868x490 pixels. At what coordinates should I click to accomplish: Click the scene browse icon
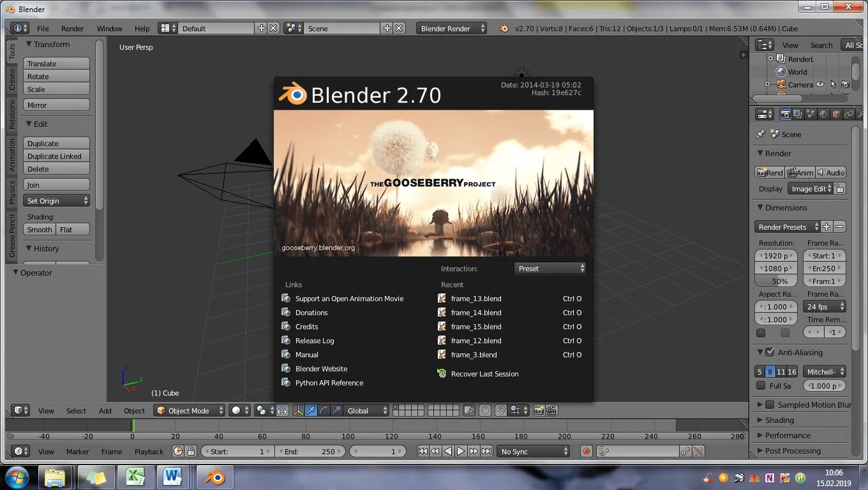tap(294, 28)
